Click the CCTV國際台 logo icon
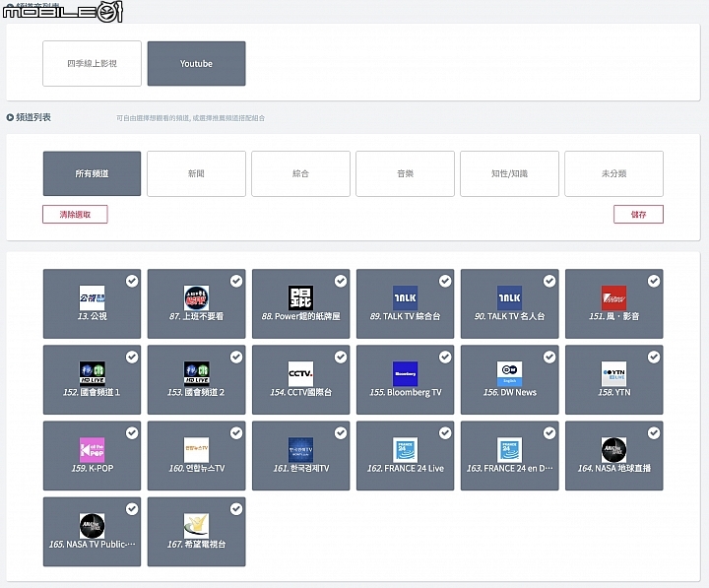 pos(300,373)
